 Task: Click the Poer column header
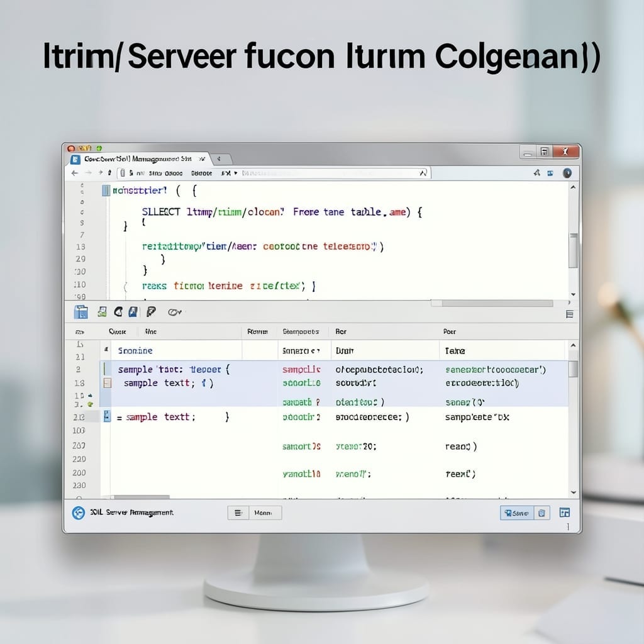[x=449, y=331]
